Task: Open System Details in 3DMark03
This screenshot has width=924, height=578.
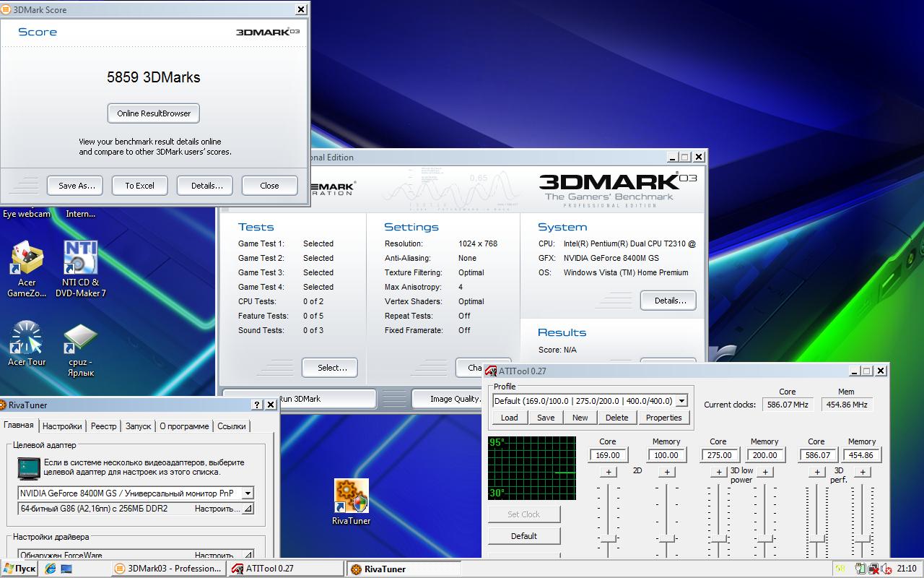Action: (x=668, y=301)
